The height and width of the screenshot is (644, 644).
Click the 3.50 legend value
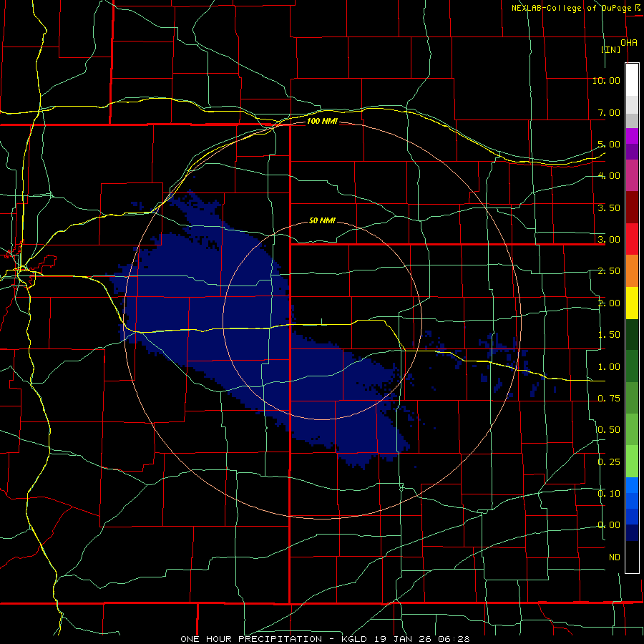tap(609, 208)
